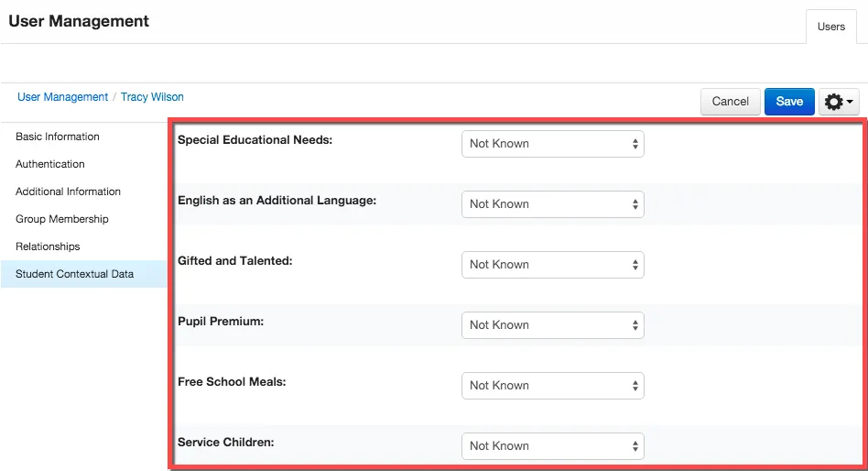868x471 pixels.
Task: Open Additional Information section
Action: (68, 192)
